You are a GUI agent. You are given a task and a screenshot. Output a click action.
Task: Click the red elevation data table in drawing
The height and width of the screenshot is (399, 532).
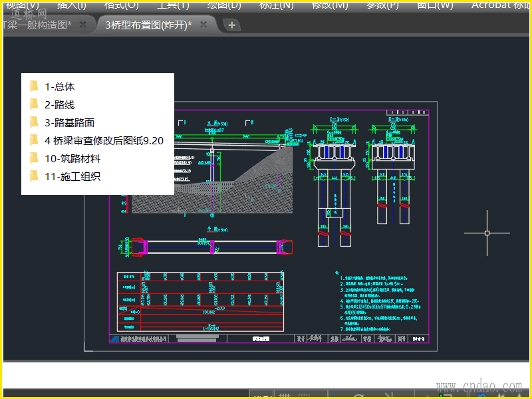click(199, 301)
